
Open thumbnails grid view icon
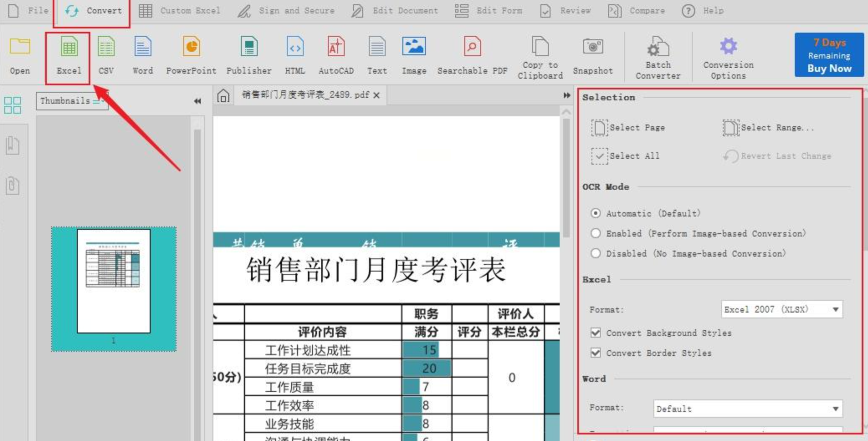point(13,105)
